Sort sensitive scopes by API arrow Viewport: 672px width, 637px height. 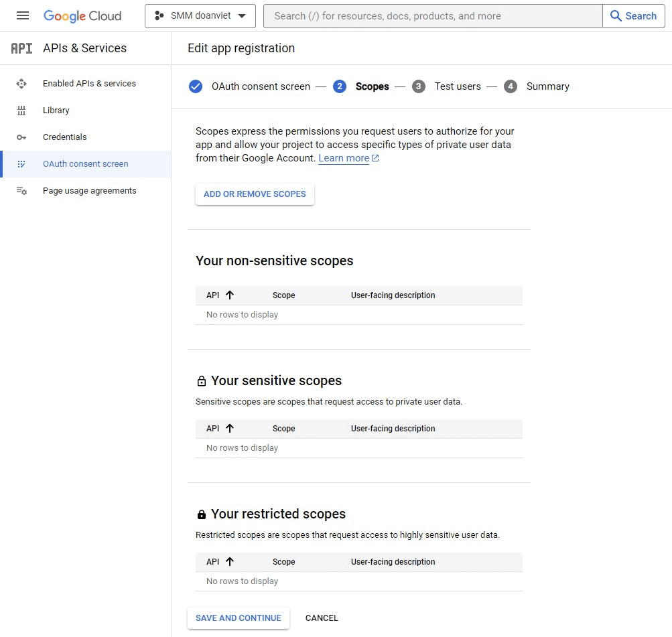coord(230,429)
